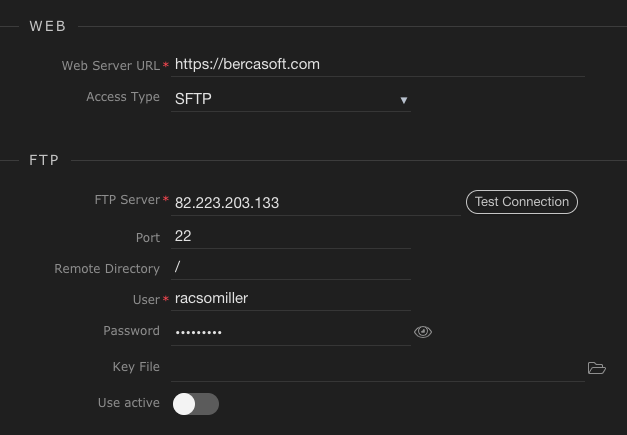Click the FTP section header
Viewport: 627px width, 435px height.
pyautogui.click(x=45, y=160)
